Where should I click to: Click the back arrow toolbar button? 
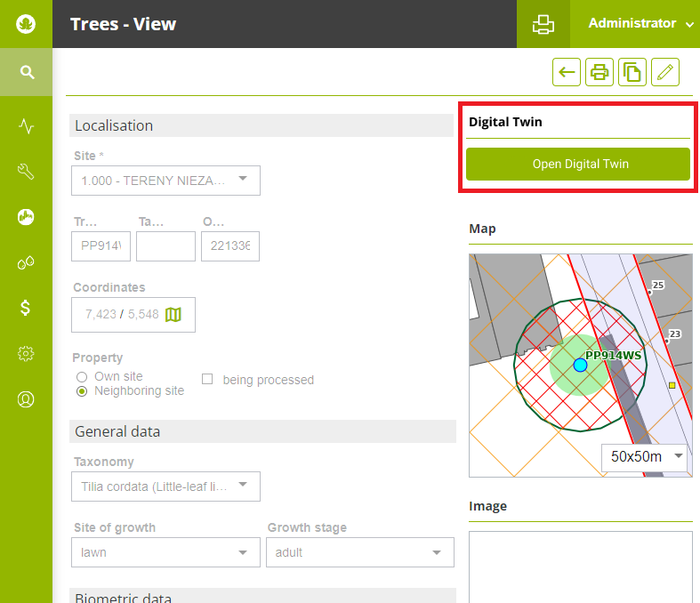pos(567,73)
